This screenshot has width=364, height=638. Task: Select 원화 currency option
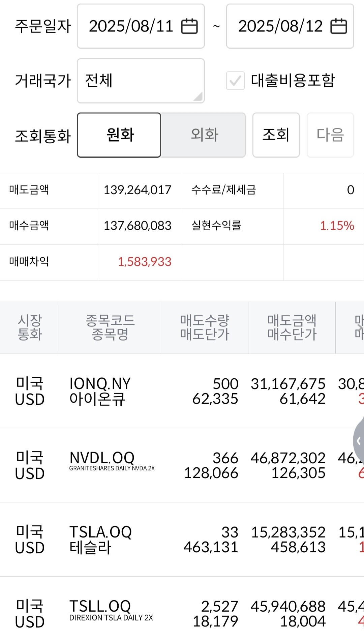(x=119, y=135)
